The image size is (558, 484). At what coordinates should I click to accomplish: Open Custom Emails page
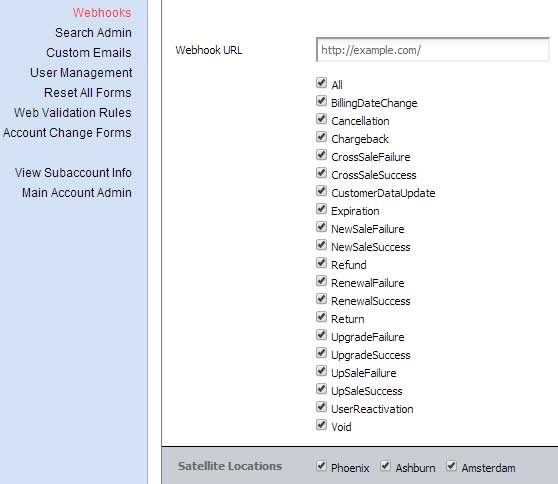[x=89, y=53]
